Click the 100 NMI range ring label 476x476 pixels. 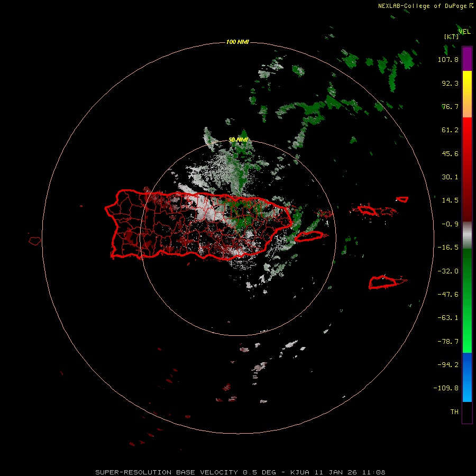(237, 42)
